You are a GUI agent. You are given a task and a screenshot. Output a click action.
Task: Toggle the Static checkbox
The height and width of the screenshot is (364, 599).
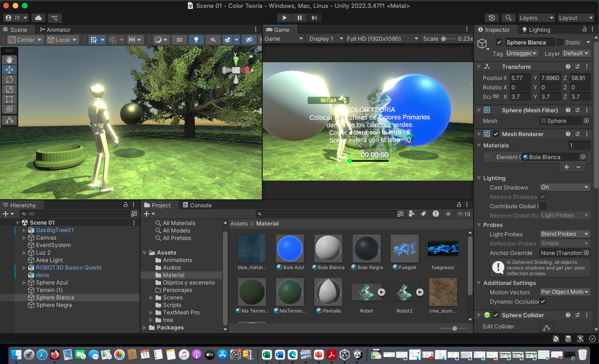tap(560, 43)
